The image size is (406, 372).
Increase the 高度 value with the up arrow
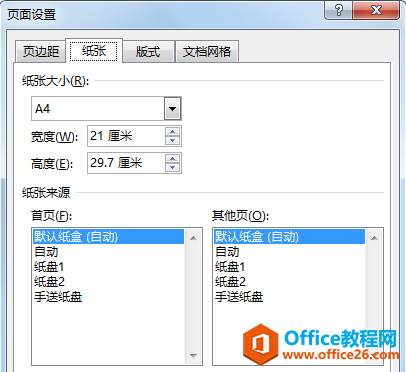click(x=173, y=159)
